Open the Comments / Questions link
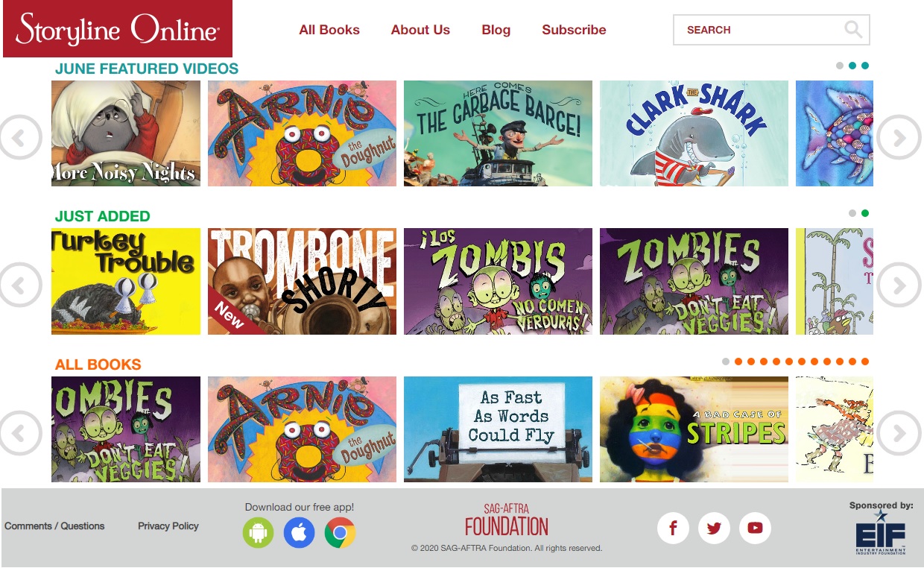924x568 pixels. (54, 526)
